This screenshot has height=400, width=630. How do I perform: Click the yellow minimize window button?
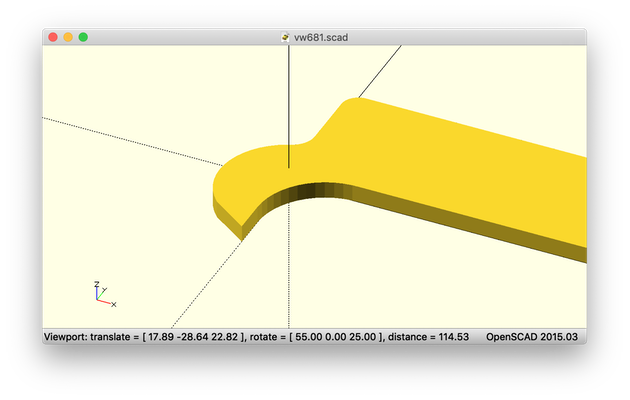pos(68,37)
